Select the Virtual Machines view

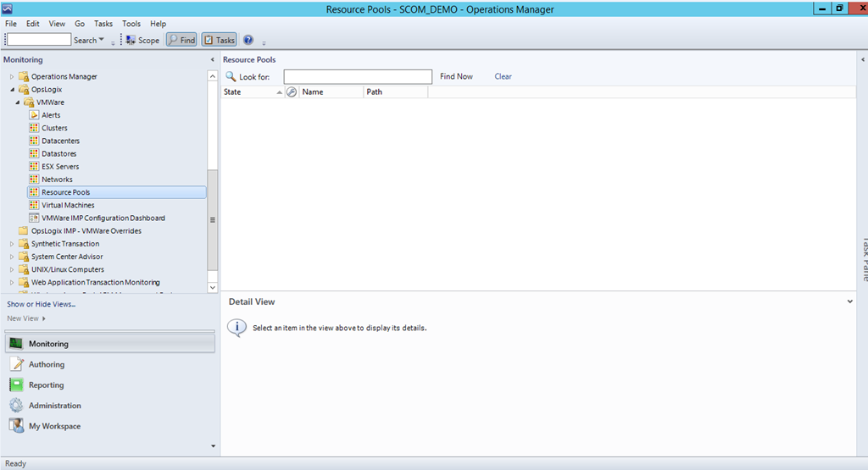pyautogui.click(x=68, y=205)
